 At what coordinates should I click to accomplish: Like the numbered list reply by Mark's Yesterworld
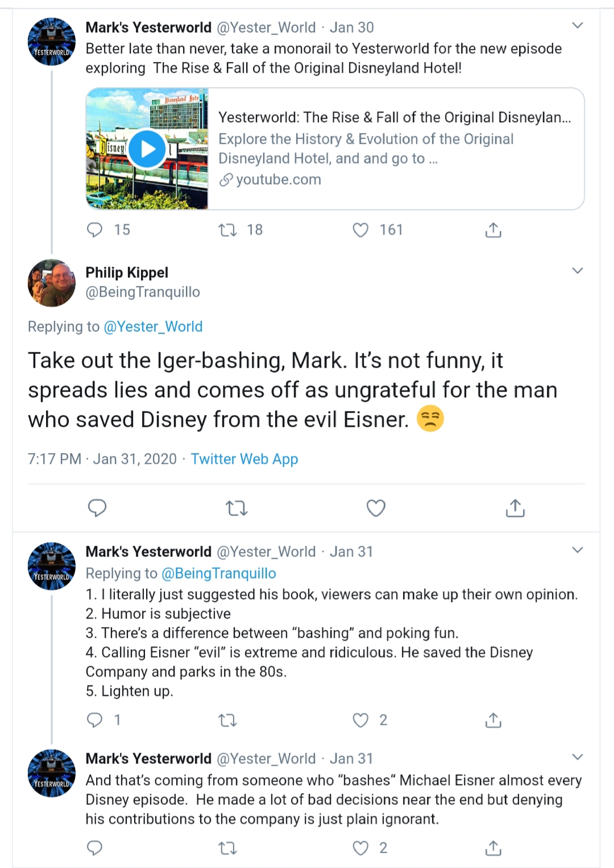click(x=360, y=720)
